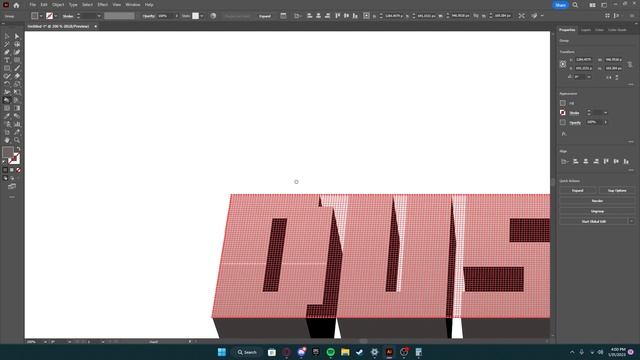Select the Column Graph tool

point(17,124)
